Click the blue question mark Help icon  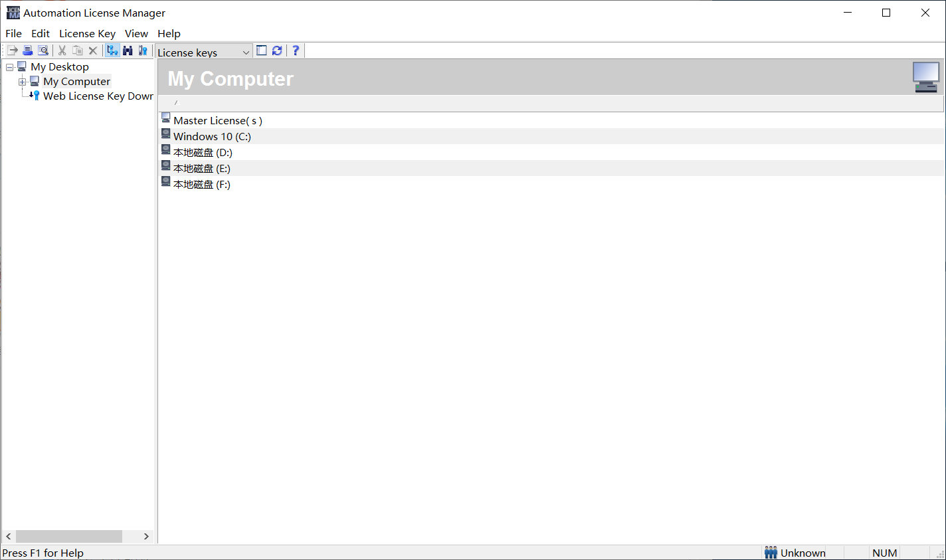[x=296, y=50]
